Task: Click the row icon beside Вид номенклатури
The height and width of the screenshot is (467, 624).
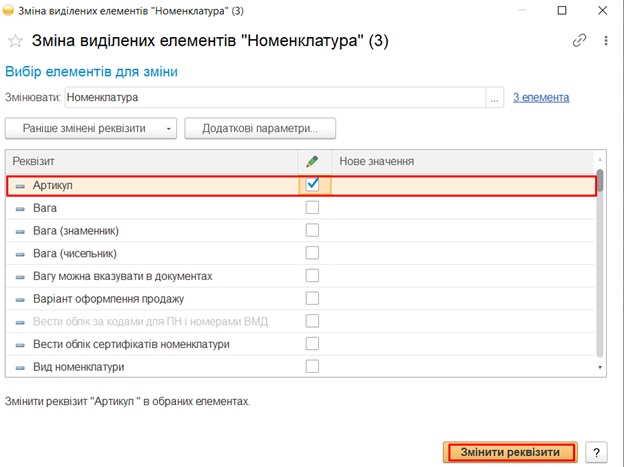Action: [x=20, y=367]
